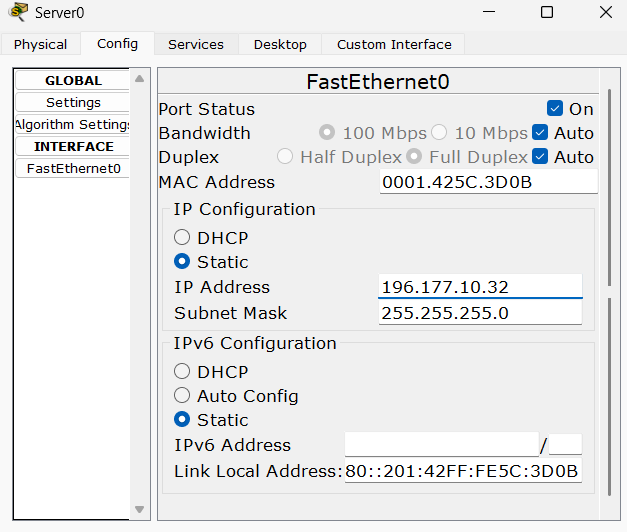
Task: Select Auto Config for IPv6
Action: (x=182, y=396)
